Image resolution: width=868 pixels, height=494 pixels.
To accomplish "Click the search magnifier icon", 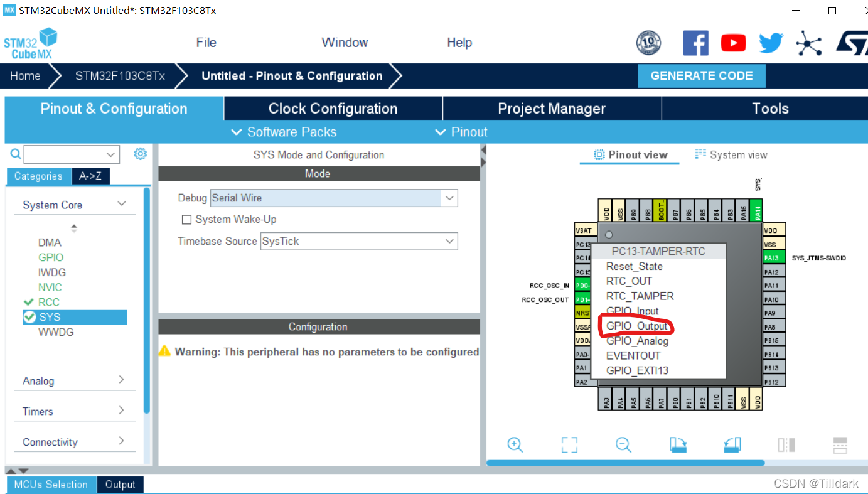I will tap(16, 153).
